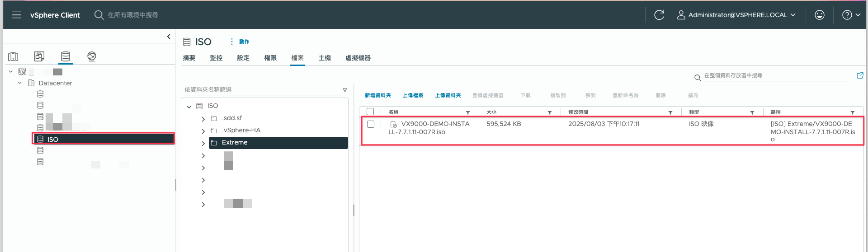Open the 權限 tab
The image size is (868, 252).
[x=270, y=58]
